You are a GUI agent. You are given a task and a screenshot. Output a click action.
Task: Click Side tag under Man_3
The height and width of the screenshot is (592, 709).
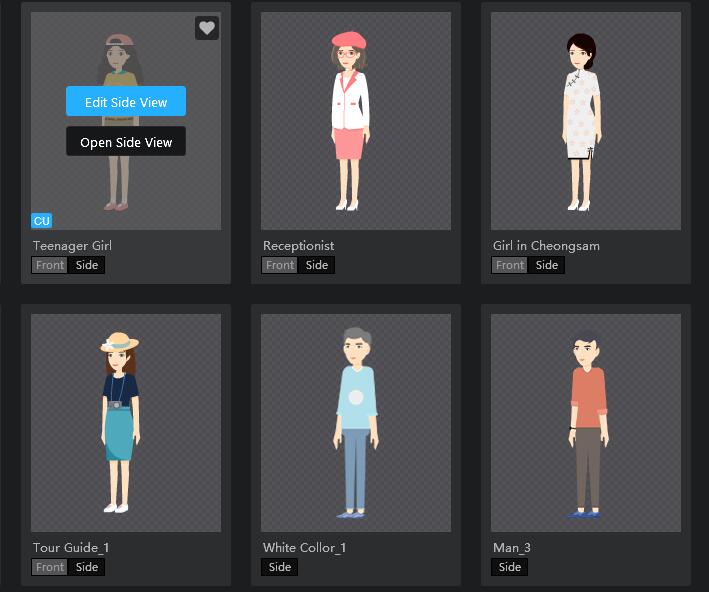[x=510, y=567]
